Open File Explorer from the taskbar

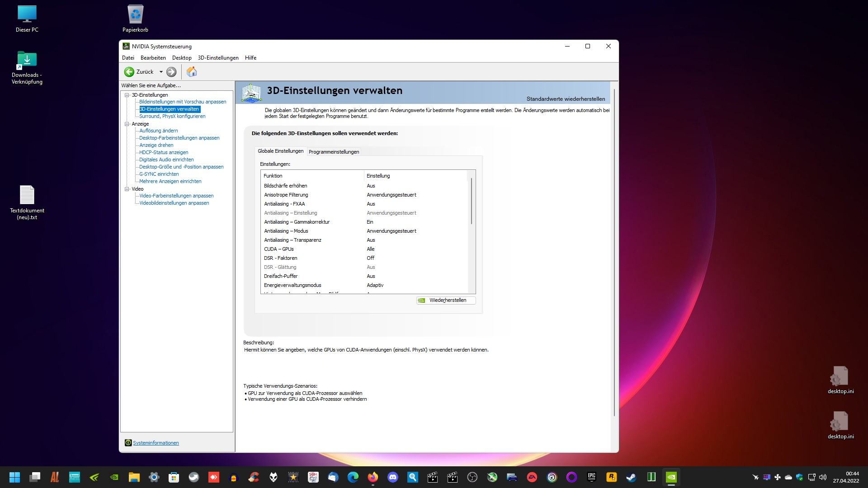(134, 477)
